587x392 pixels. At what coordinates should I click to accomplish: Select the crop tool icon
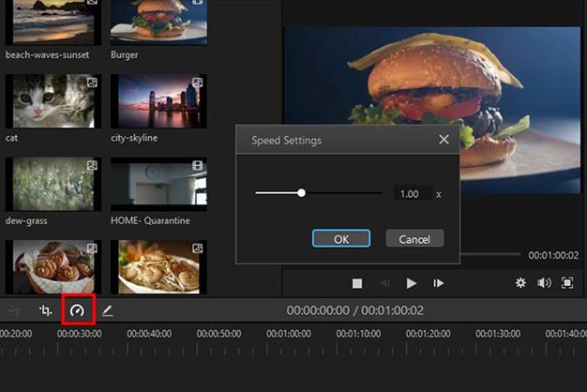point(46,310)
